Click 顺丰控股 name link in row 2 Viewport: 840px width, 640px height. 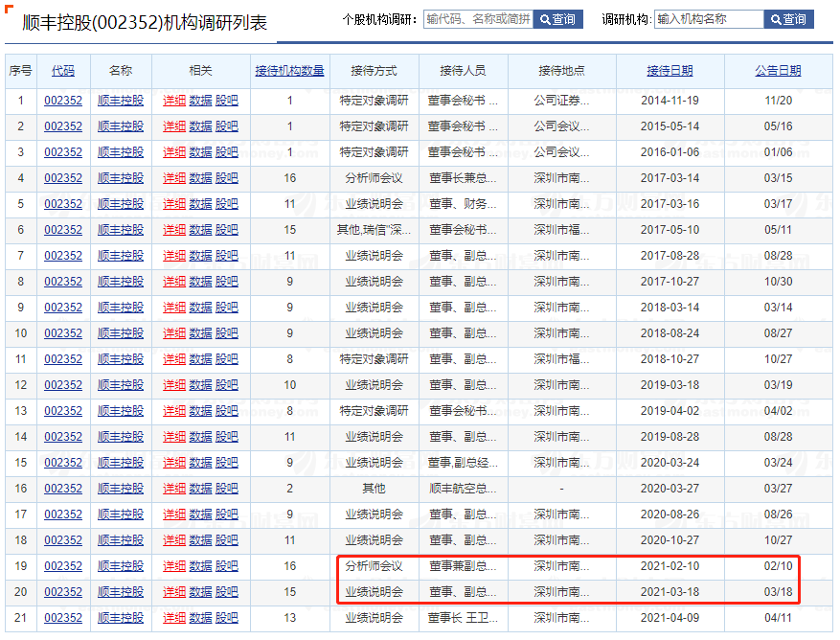[121, 126]
